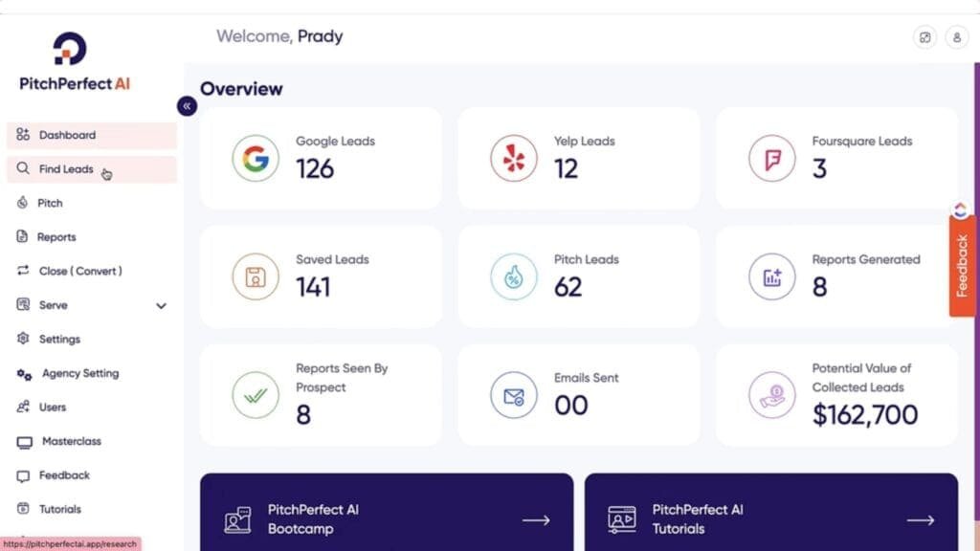Click the Find Leads magnifier icon in sidebar
This screenshot has width=980, height=551.
pyautogui.click(x=22, y=168)
